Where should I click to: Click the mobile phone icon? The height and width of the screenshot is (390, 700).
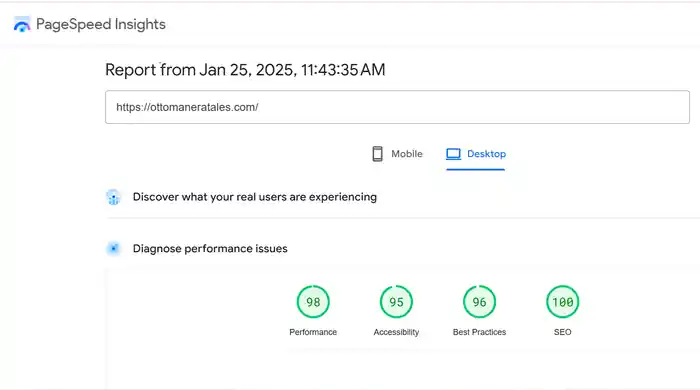coord(378,154)
